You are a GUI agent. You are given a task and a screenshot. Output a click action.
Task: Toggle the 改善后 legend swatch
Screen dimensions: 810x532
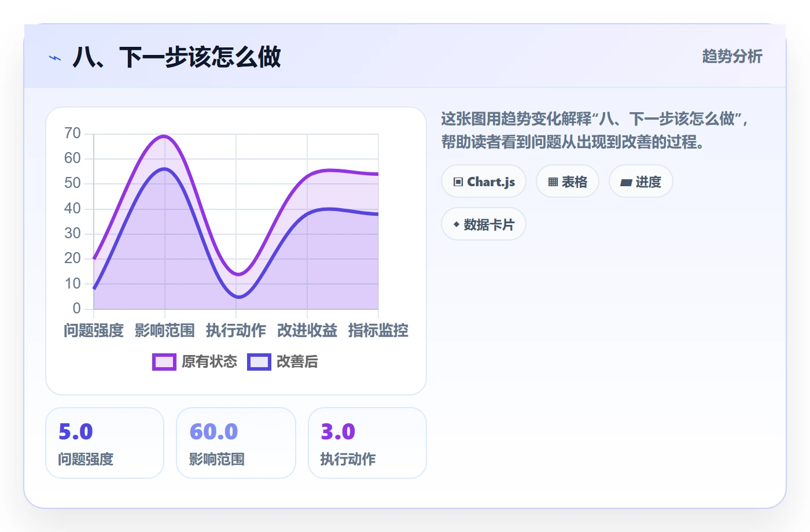point(259,362)
